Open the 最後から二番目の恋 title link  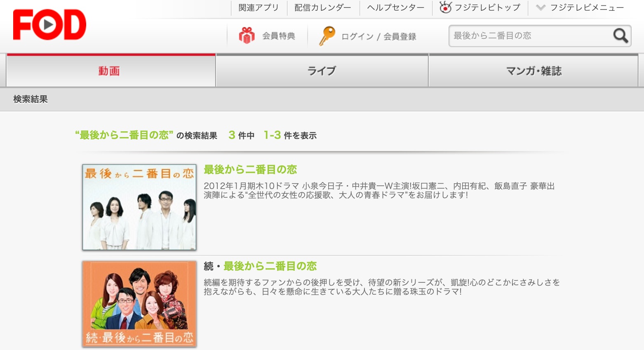point(250,170)
